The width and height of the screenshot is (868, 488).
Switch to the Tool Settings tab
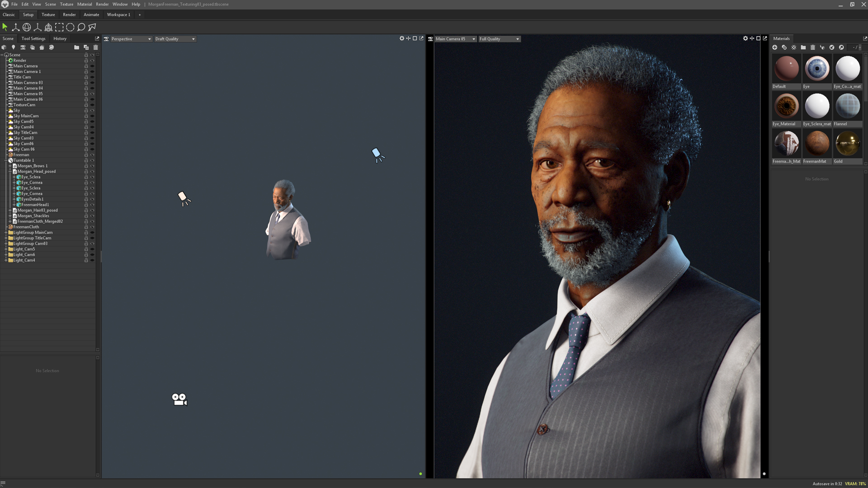point(33,38)
